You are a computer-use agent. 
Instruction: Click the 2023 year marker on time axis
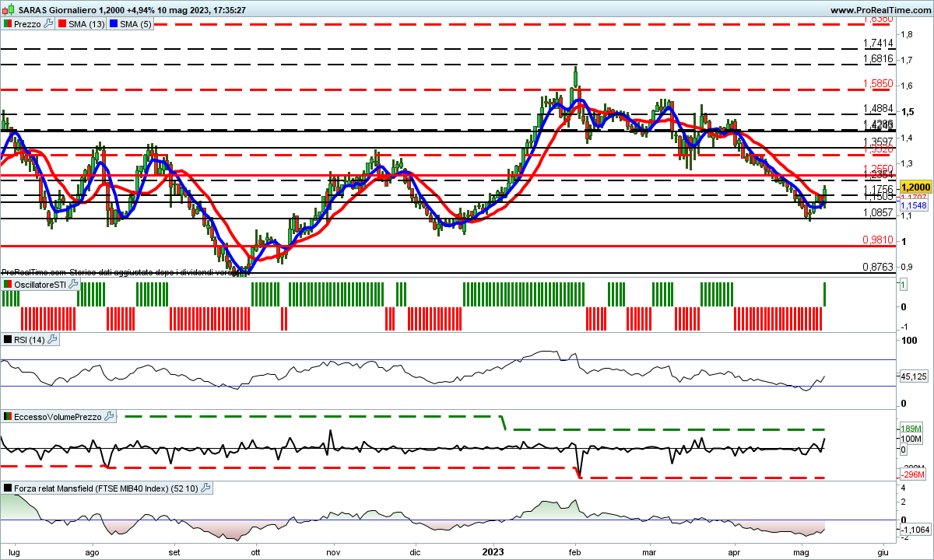pyautogui.click(x=493, y=552)
